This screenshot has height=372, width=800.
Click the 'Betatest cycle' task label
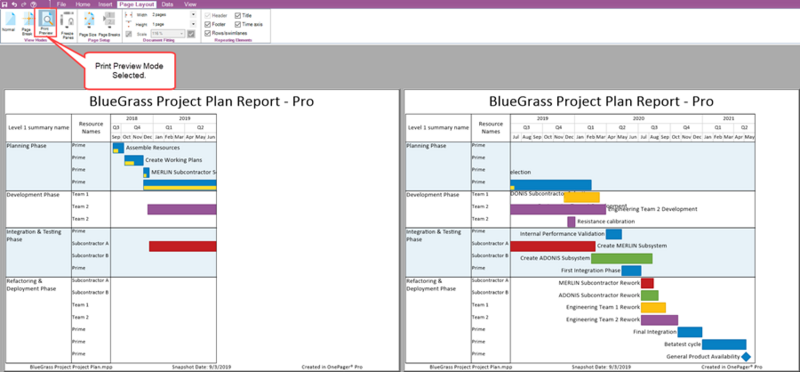tap(683, 344)
